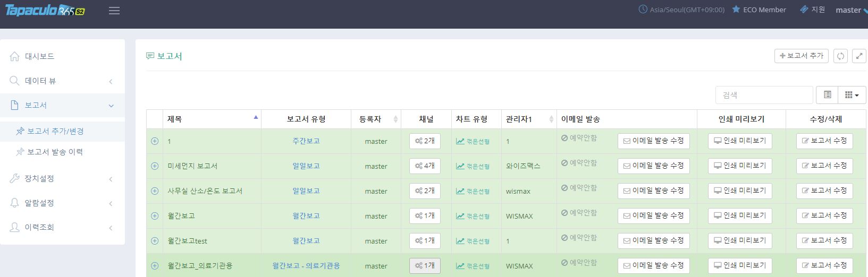Sort by the 관리자1 column header
Image resolution: width=868 pixels, height=277 pixels.
click(529, 119)
